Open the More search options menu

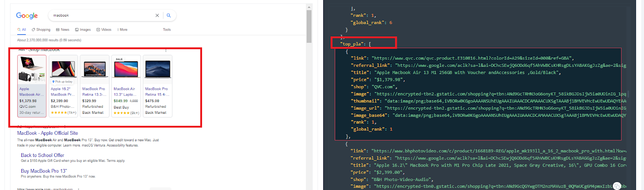pyautogui.click(x=122, y=29)
